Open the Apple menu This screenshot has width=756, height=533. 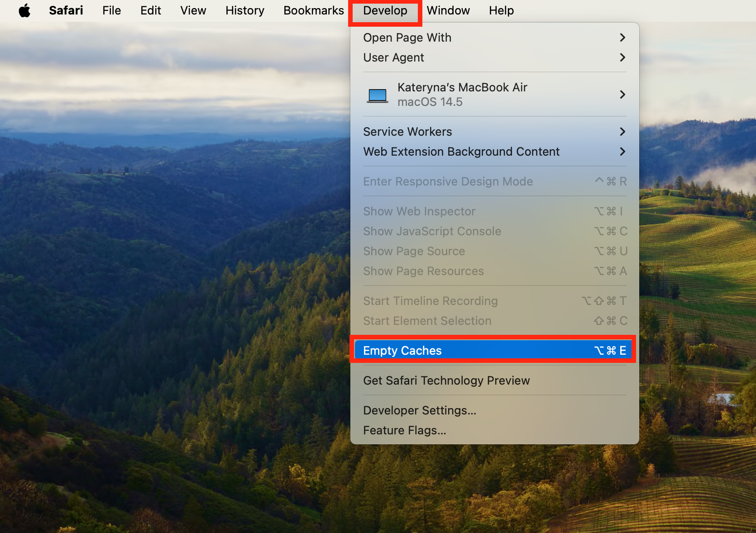pyautogui.click(x=25, y=10)
